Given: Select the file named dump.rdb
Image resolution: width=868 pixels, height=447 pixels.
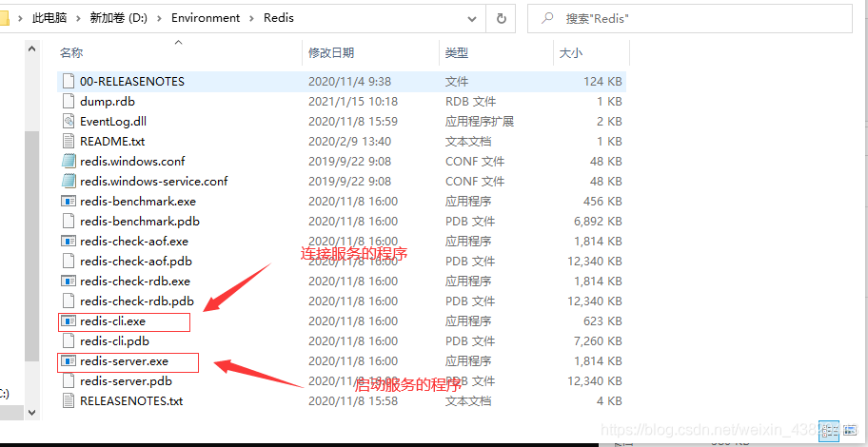Looking at the screenshot, I should pyautogui.click(x=108, y=101).
